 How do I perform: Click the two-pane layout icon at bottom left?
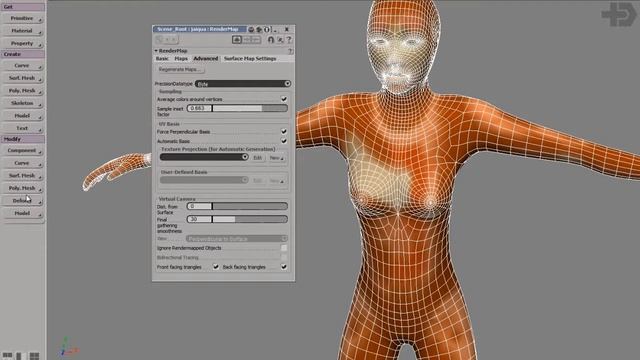coord(7,356)
